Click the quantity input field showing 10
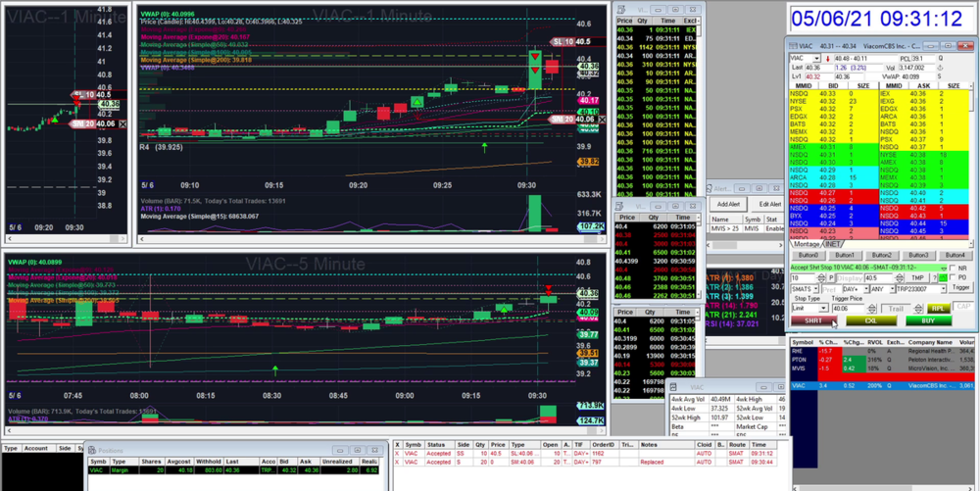980x491 pixels. click(804, 277)
